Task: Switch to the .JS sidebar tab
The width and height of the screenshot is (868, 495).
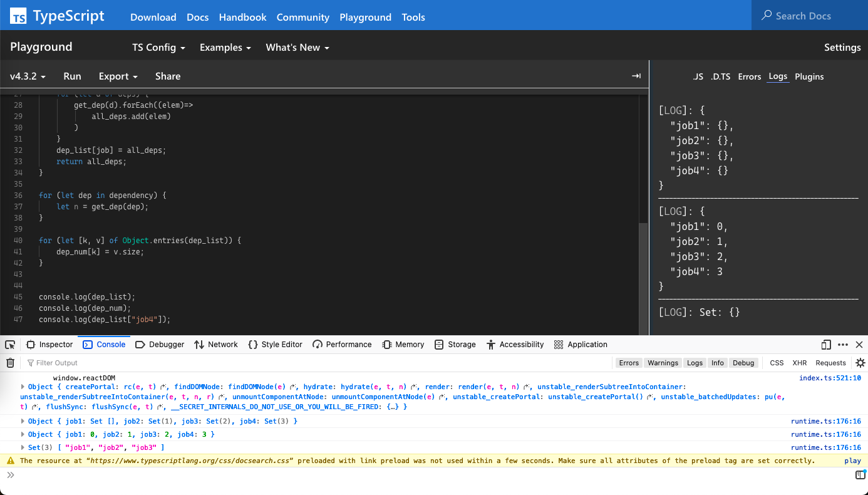Action: coord(698,76)
